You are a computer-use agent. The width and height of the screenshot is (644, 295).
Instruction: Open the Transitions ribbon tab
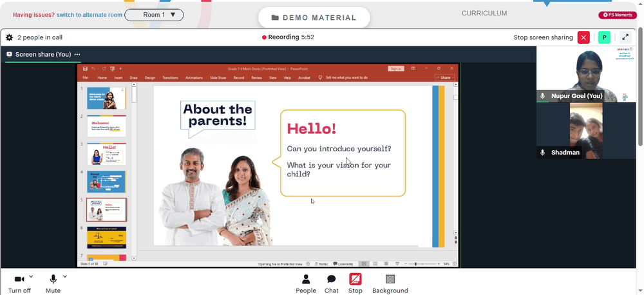click(x=170, y=78)
